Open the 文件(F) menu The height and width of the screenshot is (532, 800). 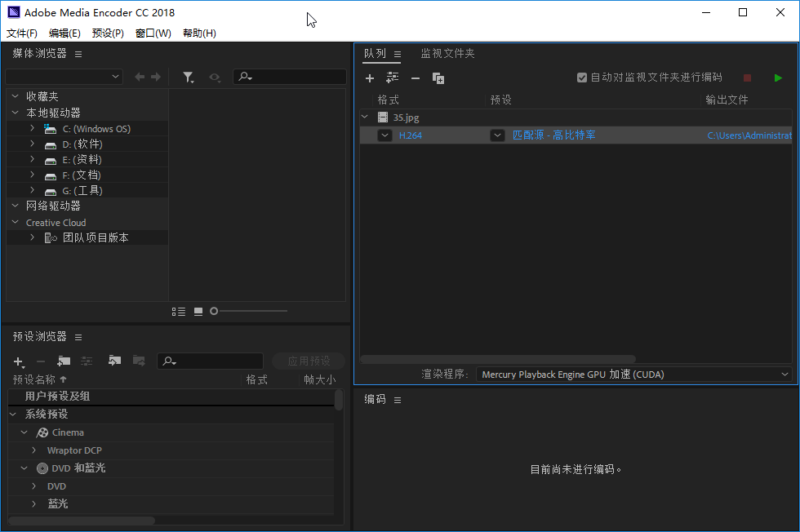(22, 33)
